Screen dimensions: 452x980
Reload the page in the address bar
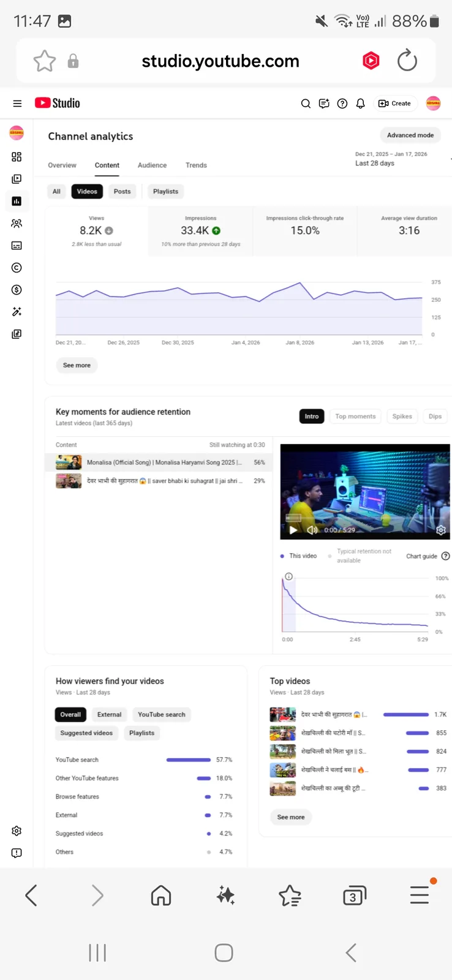(407, 61)
